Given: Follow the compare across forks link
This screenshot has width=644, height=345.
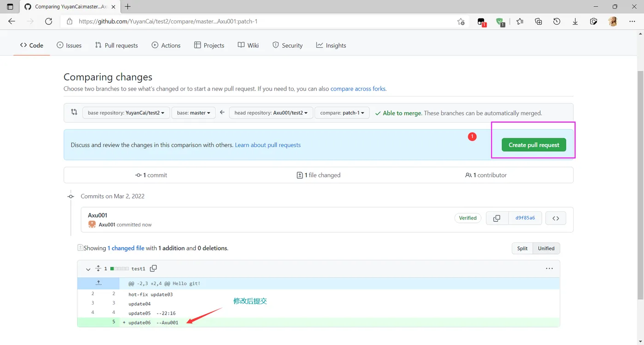Looking at the screenshot, I should coord(358,89).
